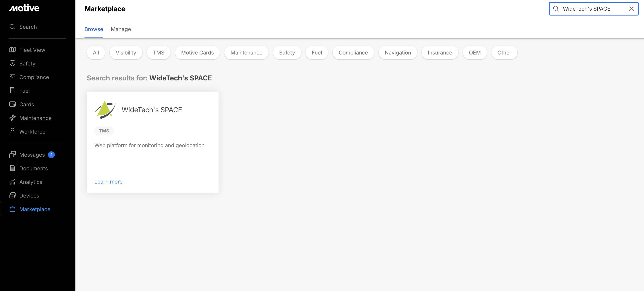Image resolution: width=644 pixels, height=291 pixels.
Task: Click card description about monitoring and geolocation
Action: pos(150,145)
